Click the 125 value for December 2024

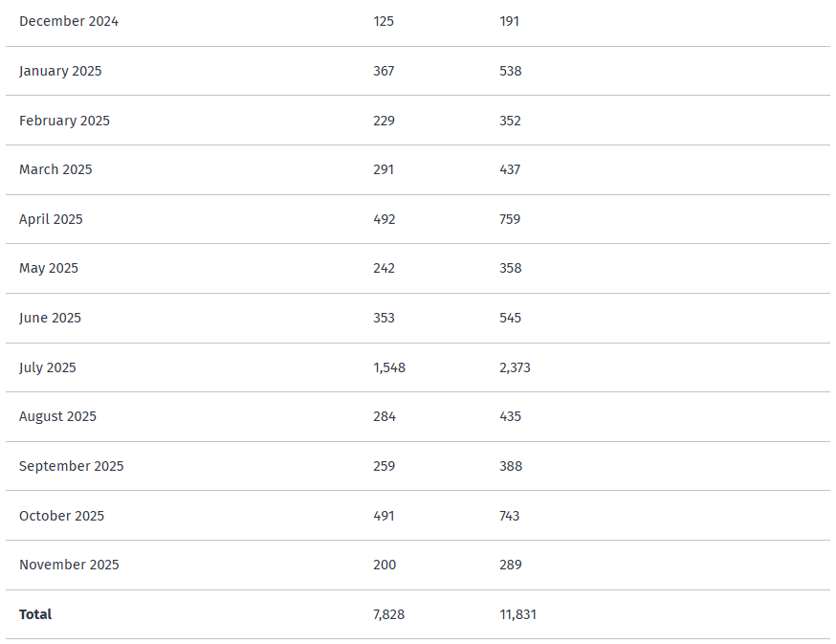tap(384, 21)
